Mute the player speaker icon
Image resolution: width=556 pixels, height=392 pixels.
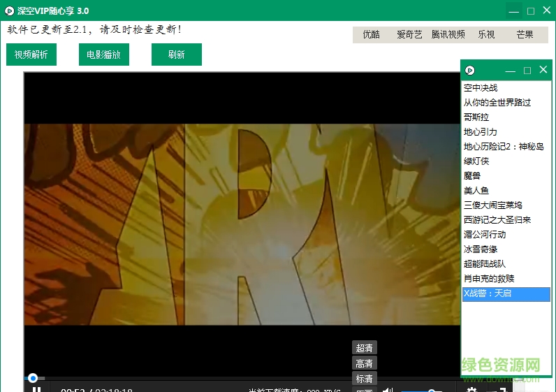[388, 389]
